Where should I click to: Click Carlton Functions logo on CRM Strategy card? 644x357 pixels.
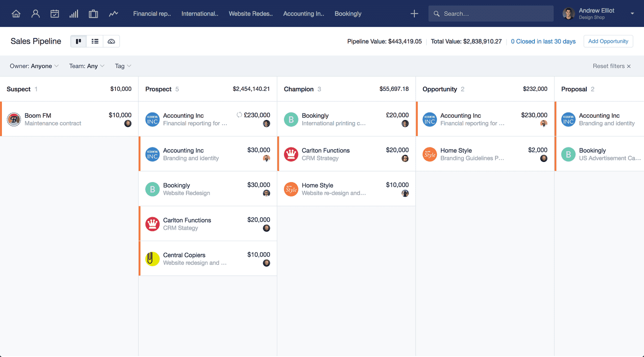click(x=291, y=154)
